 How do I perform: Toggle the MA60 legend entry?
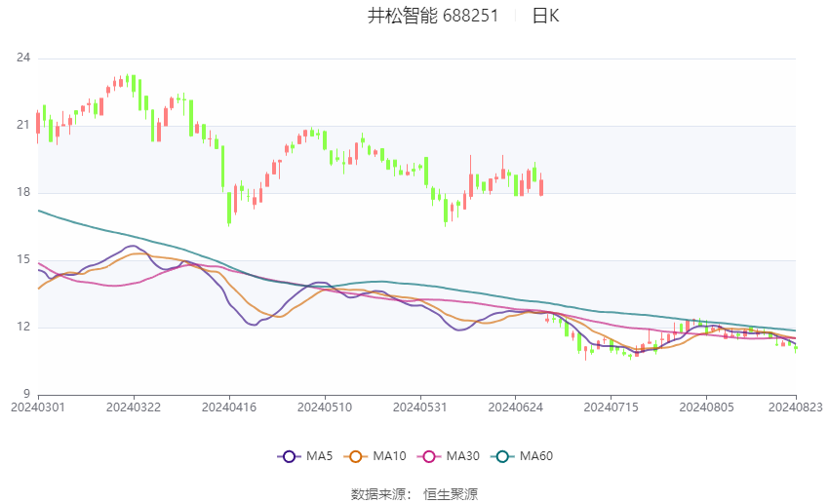pos(522,456)
